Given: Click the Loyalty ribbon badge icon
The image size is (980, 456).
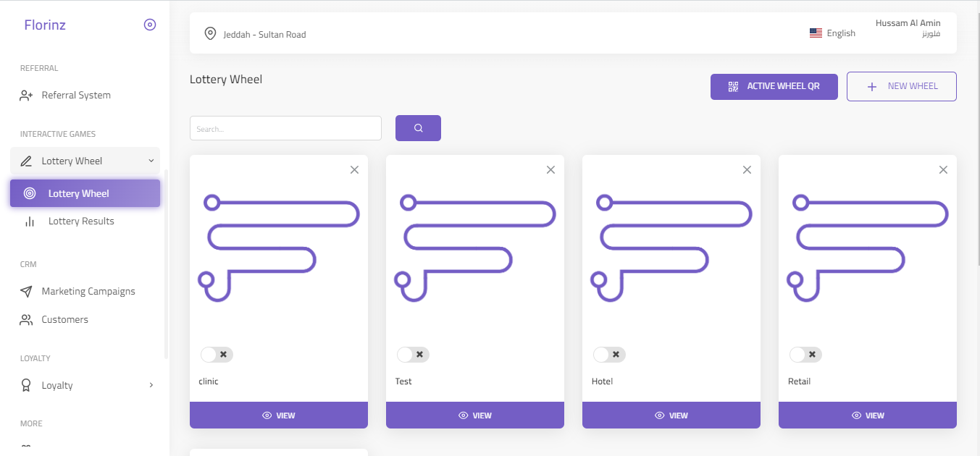Looking at the screenshot, I should [26, 386].
